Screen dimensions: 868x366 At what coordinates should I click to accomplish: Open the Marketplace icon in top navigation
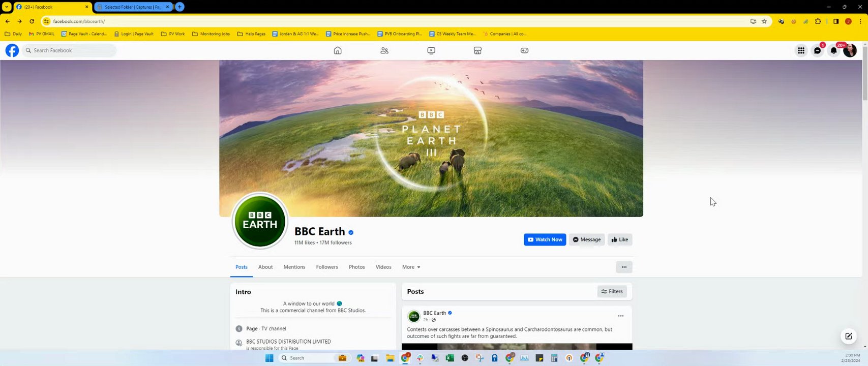tap(477, 50)
